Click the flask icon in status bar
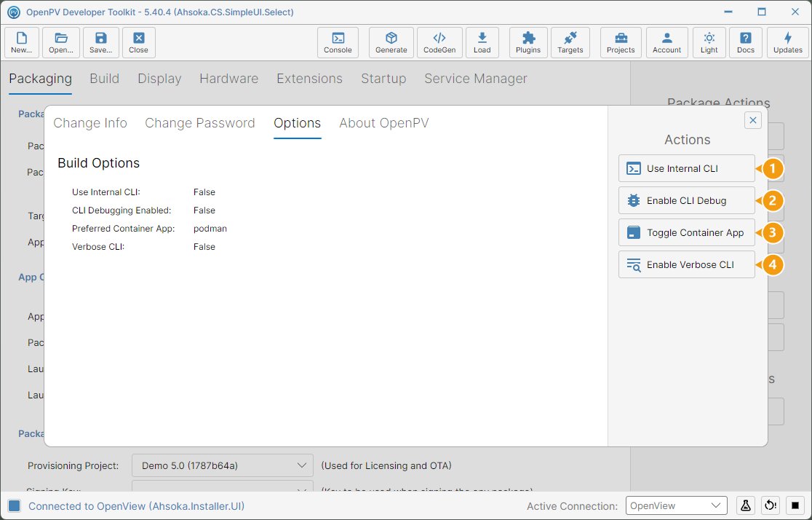Image resolution: width=812 pixels, height=520 pixels. pos(745,505)
